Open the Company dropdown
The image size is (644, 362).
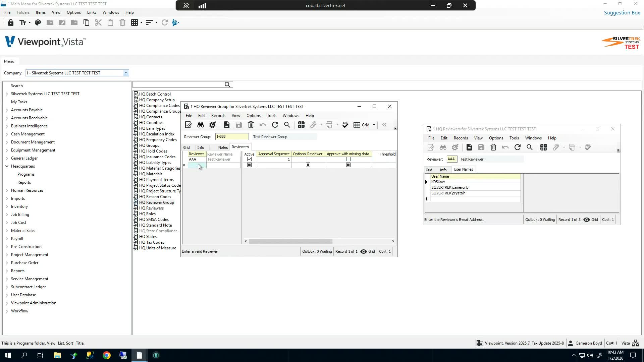point(126,73)
